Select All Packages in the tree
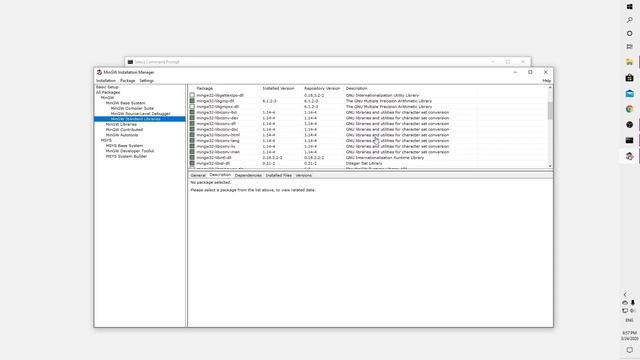Screen dimensions: 640x360 pos(108,93)
